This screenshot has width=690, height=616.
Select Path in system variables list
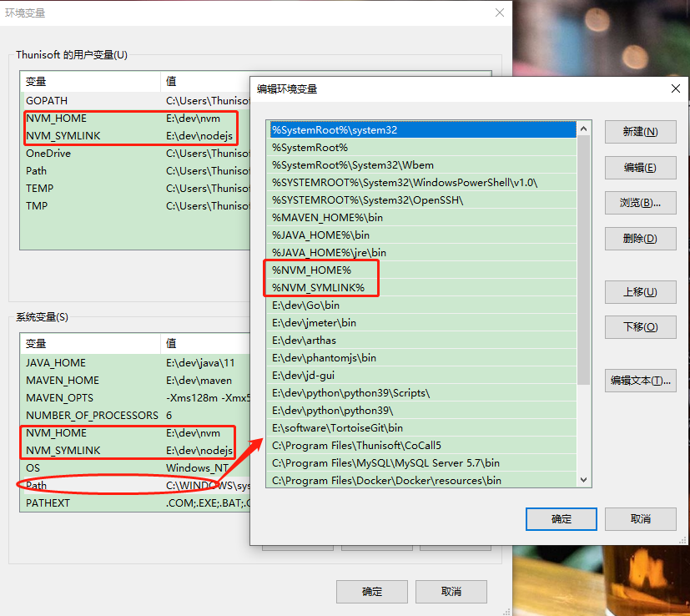(x=135, y=485)
